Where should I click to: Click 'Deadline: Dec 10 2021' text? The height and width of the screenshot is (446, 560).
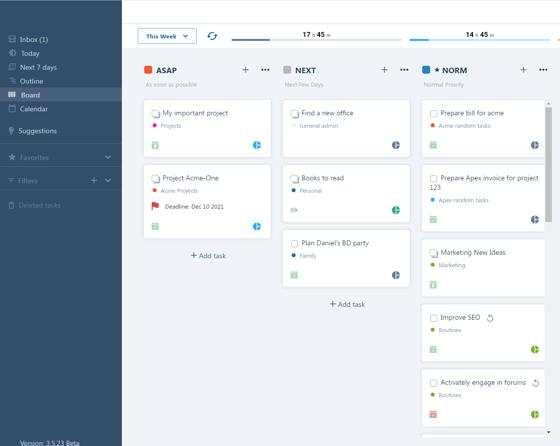click(194, 206)
